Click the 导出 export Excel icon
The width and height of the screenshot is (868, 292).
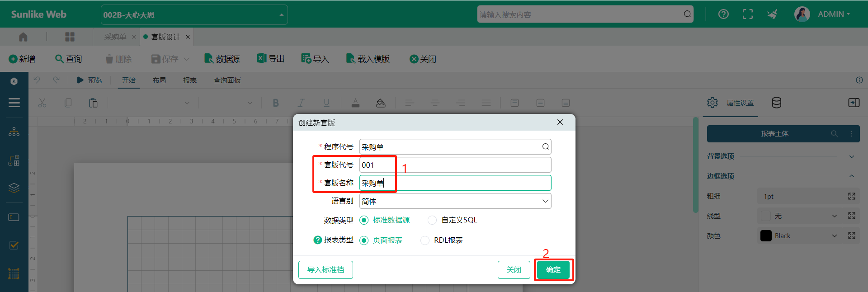[261, 58]
